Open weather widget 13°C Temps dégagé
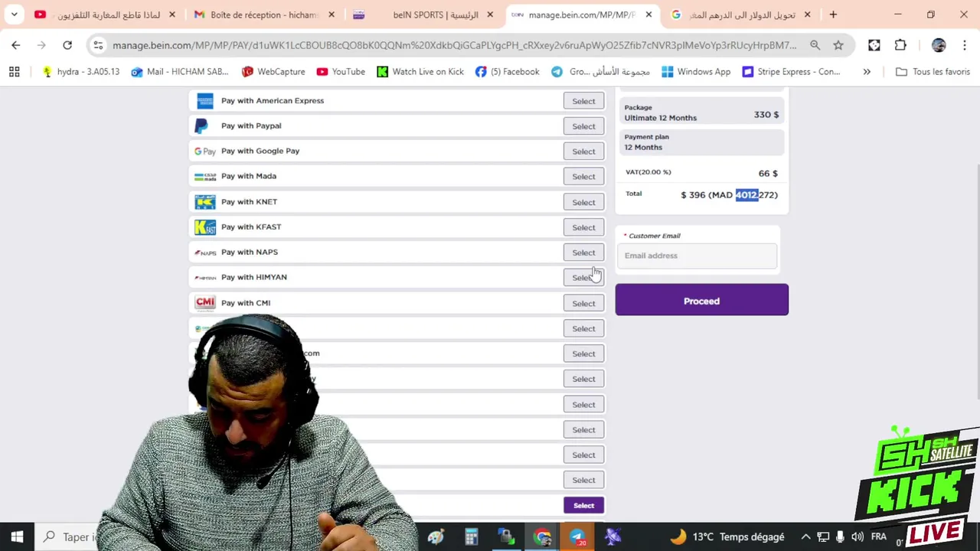 [x=727, y=537]
